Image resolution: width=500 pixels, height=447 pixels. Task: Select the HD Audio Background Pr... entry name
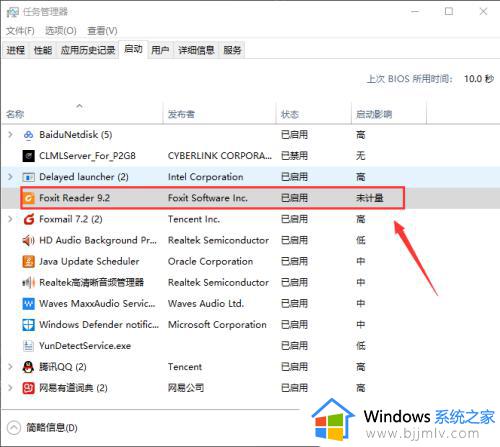point(98,240)
